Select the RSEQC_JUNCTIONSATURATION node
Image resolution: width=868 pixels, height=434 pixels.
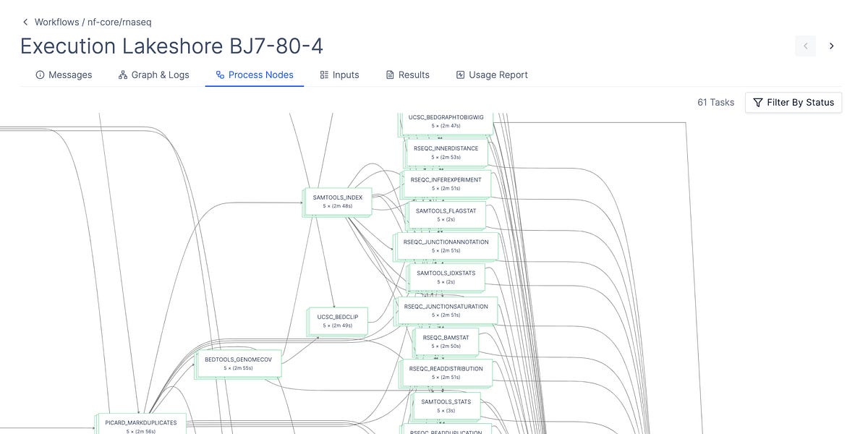446,310
